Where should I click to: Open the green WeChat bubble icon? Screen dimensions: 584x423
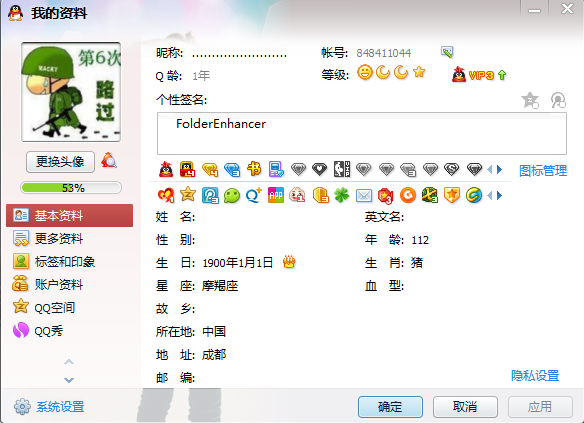pos(232,195)
